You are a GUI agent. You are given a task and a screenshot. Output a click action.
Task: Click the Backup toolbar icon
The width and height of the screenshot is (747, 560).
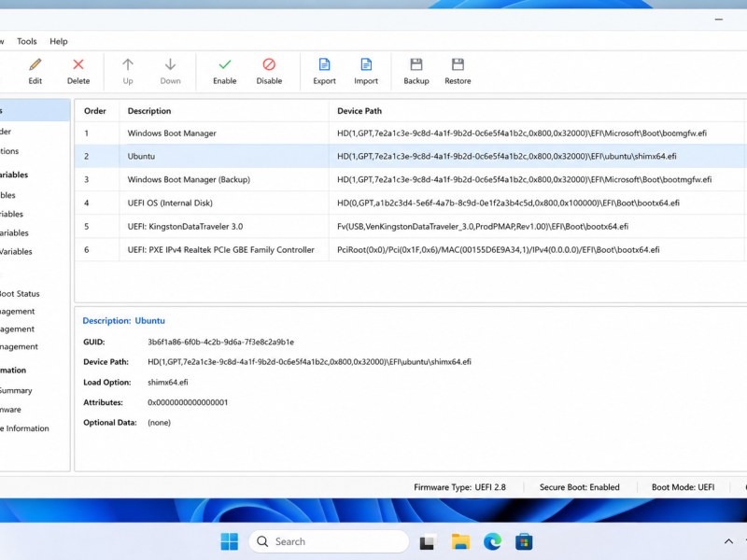pos(416,64)
